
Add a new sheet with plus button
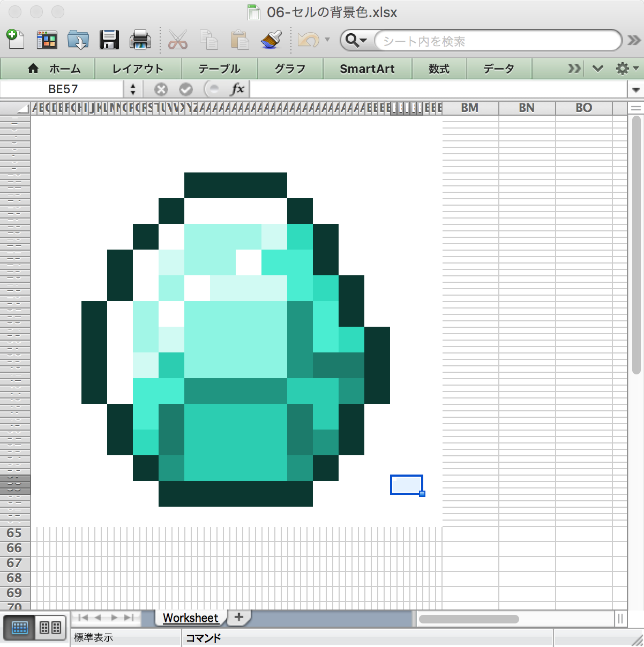tap(239, 617)
